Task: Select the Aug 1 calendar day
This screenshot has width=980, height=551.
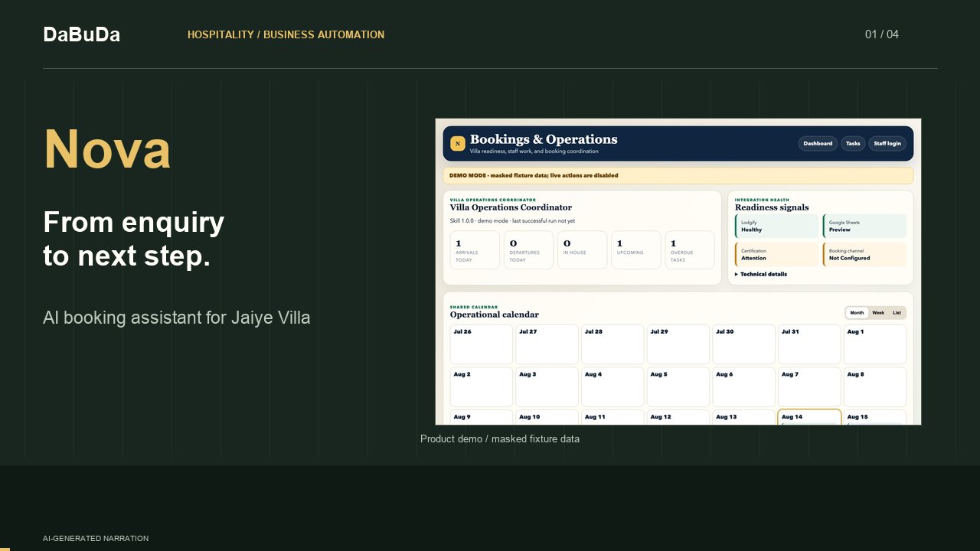Action: 875,344
